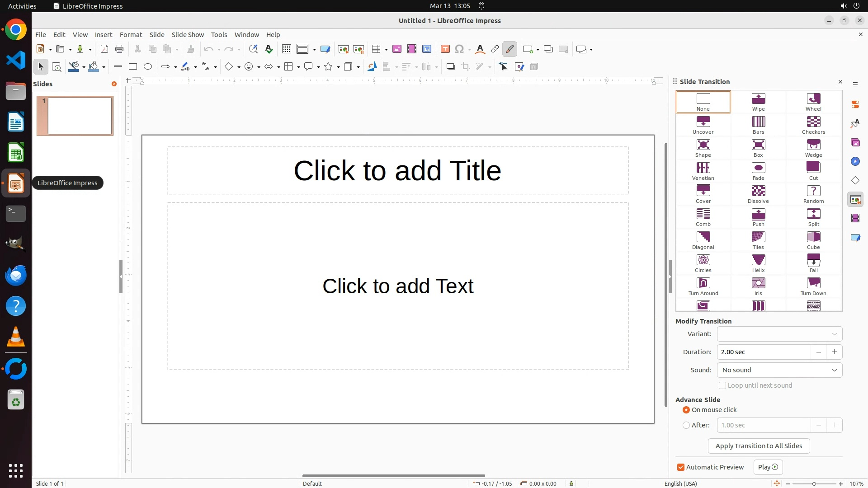The width and height of the screenshot is (868, 488).
Task: Click the Insert Special Character icon
Action: (x=460, y=49)
